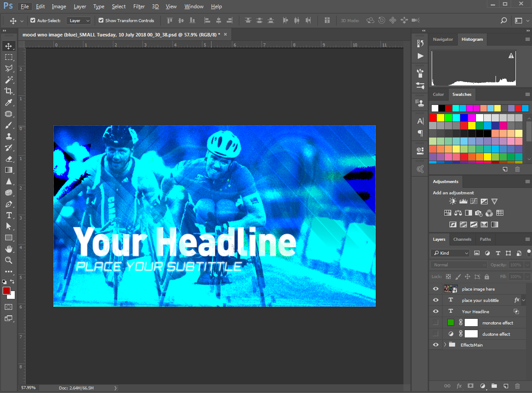This screenshot has height=393, width=532.
Task: Toggle Show Transform Controls checkbox
Action: point(101,20)
